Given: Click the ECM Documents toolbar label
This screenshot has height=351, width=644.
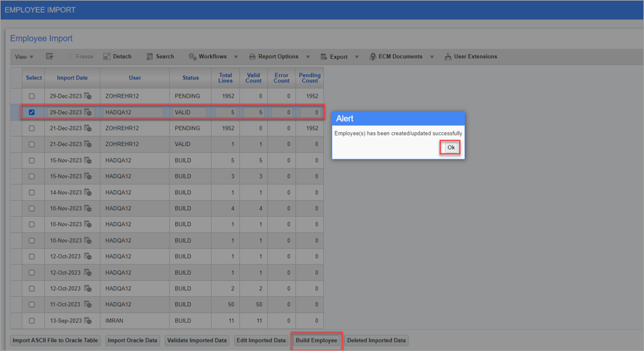Looking at the screenshot, I should (400, 57).
